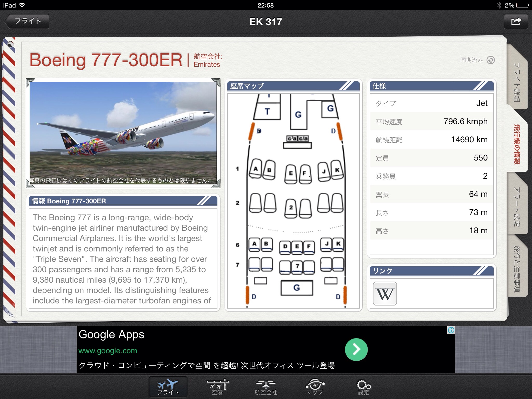Tap the c/a c/a closet marker
Image resolution: width=532 pixels, height=399 pixels.
pyautogui.click(x=297, y=138)
